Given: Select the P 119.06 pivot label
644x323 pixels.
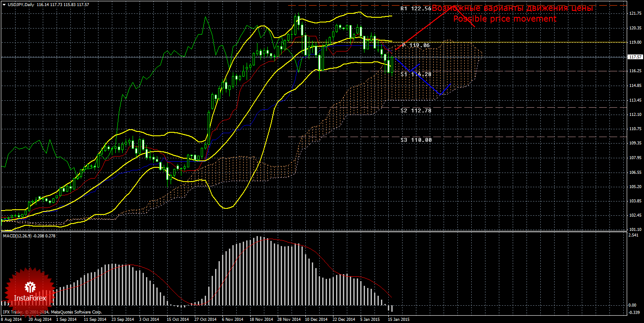Looking at the screenshot, I should pos(416,45).
